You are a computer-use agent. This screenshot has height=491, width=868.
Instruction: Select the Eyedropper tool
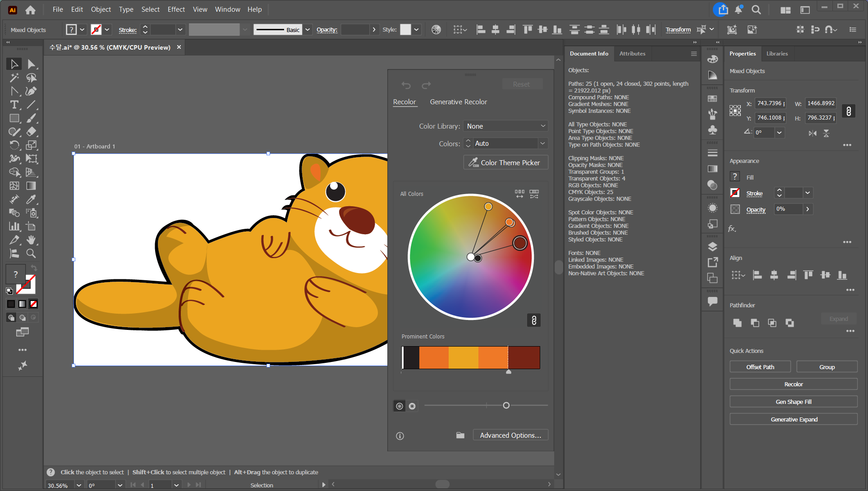[x=31, y=199]
